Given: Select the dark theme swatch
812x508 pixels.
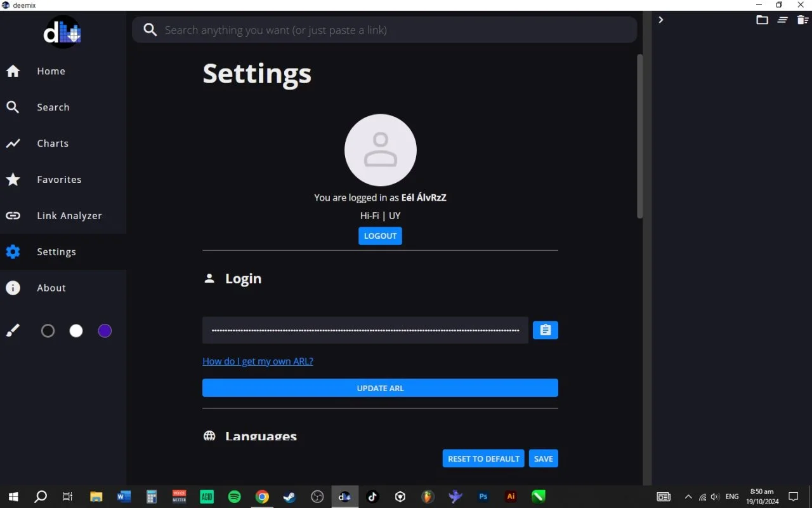Looking at the screenshot, I should [48, 331].
